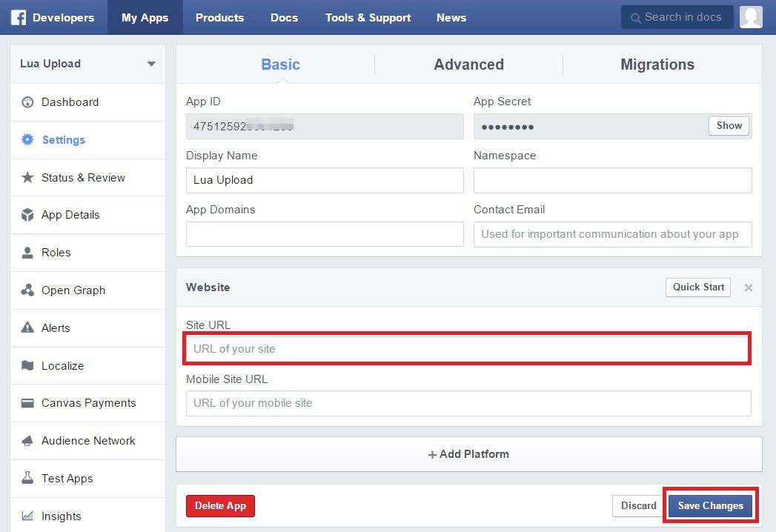Image resolution: width=776 pixels, height=532 pixels.
Task: Switch to the Migrations tab
Action: (657, 64)
